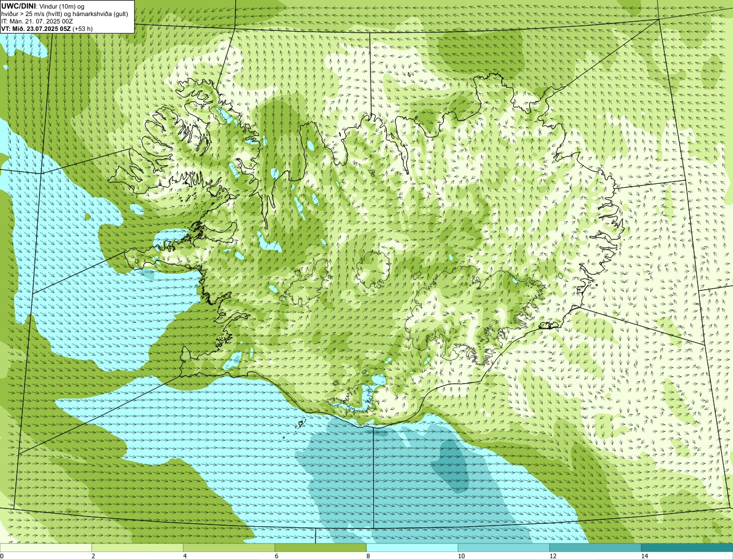Click the 10–12 m/s cyan legend band

504,547
